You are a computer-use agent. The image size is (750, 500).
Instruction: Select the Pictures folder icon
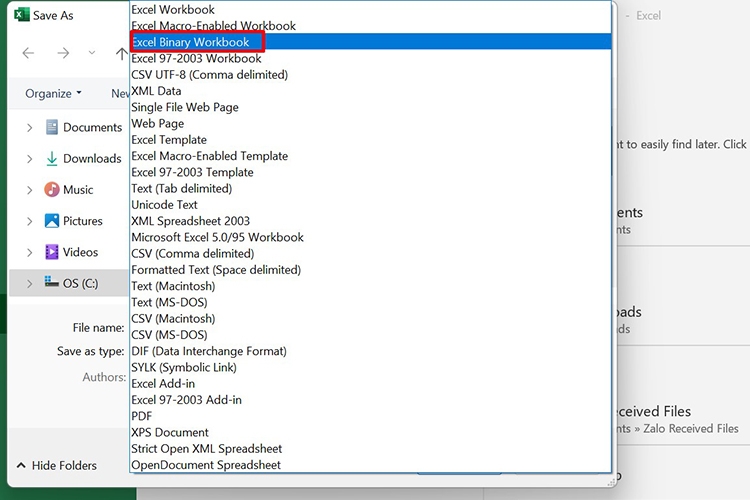pyautogui.click(x=52, y=221)
